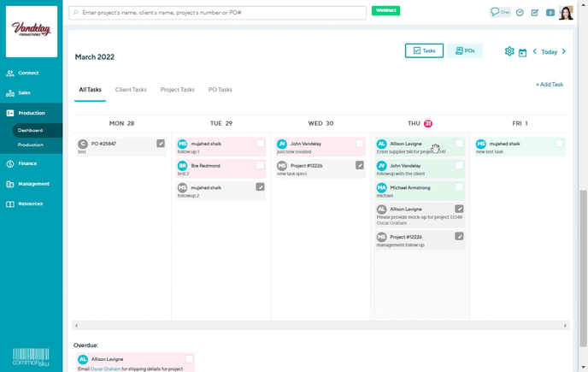
Task: Click the clock icon in top bar
Action: pyautogui.click(x=520, y=13)
